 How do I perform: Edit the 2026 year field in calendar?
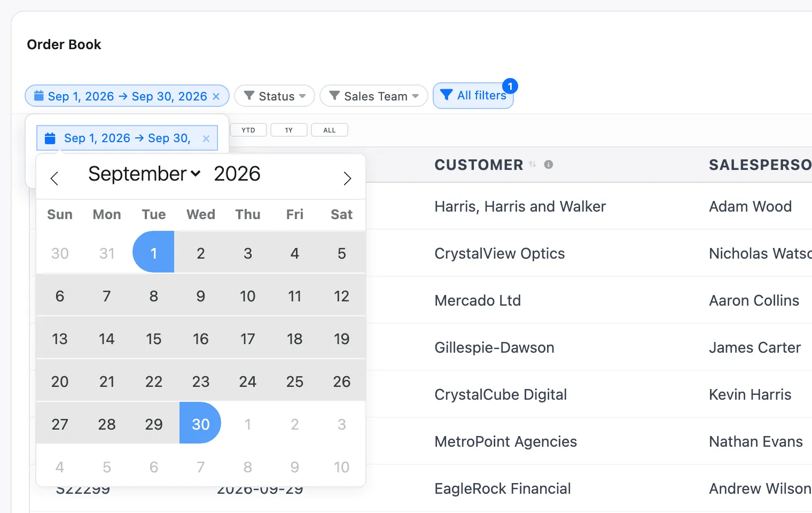point(237,174)
